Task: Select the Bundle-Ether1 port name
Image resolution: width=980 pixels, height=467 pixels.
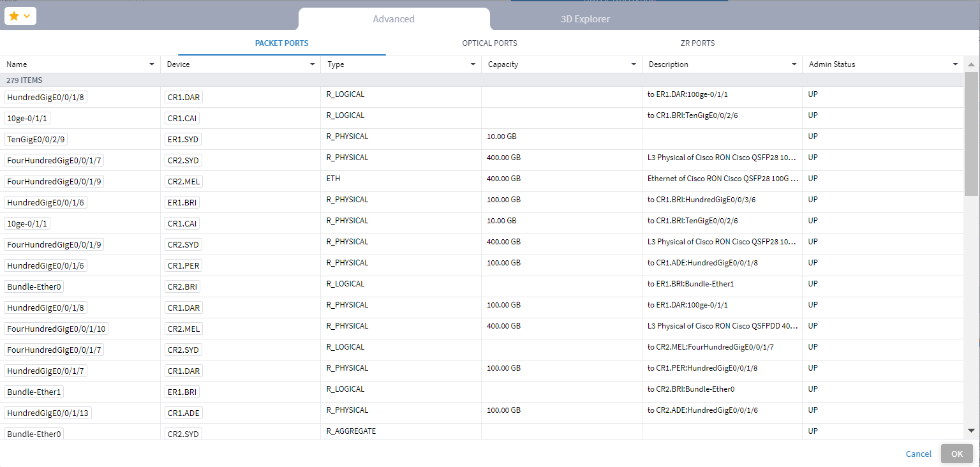Action: [34, 392]
